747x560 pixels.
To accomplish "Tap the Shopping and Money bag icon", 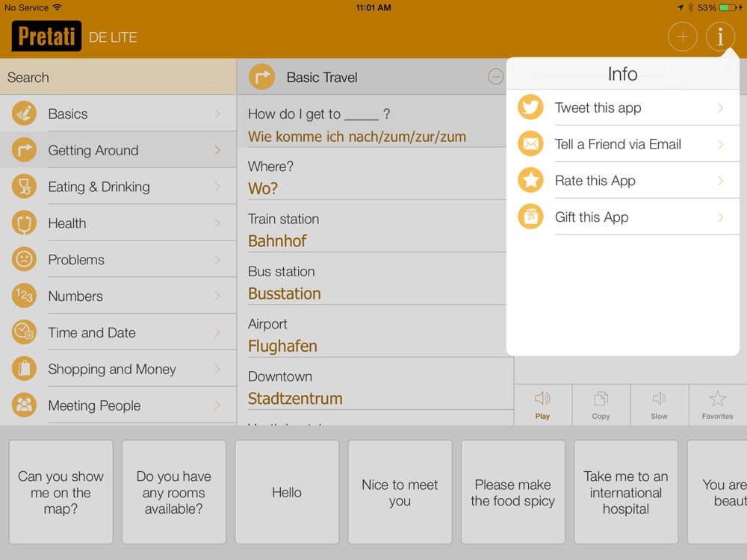I will click(x=24, y=369).
